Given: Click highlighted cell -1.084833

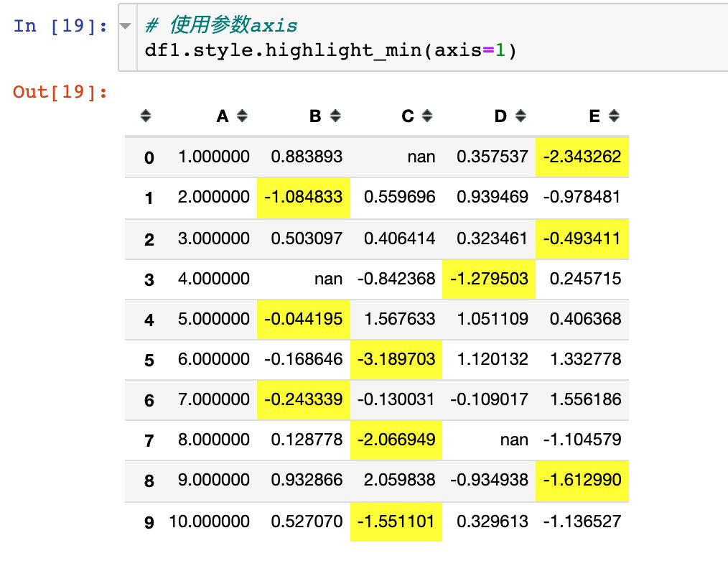Looking at the screenshot, I should pos(304,198).
